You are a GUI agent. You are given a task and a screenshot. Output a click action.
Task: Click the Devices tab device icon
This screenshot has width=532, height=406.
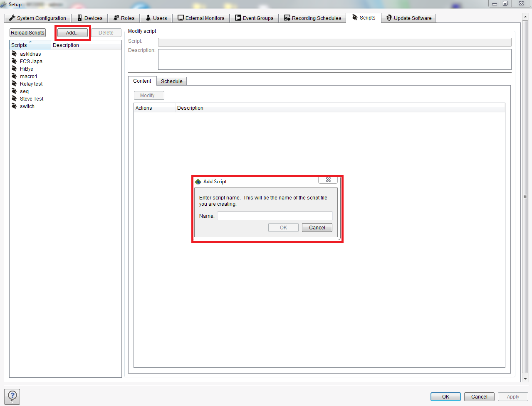(x=79, y=18)
